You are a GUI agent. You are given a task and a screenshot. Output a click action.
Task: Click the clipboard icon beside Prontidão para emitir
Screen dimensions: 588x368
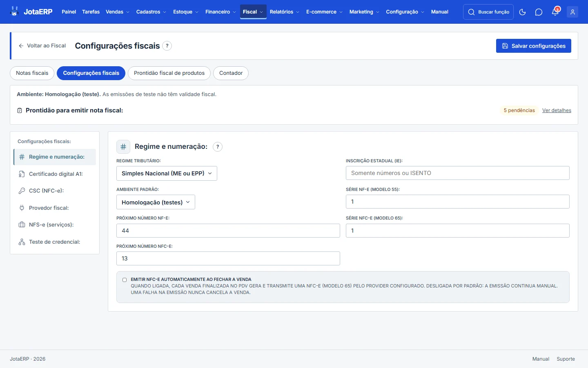(x=20, y=110)
